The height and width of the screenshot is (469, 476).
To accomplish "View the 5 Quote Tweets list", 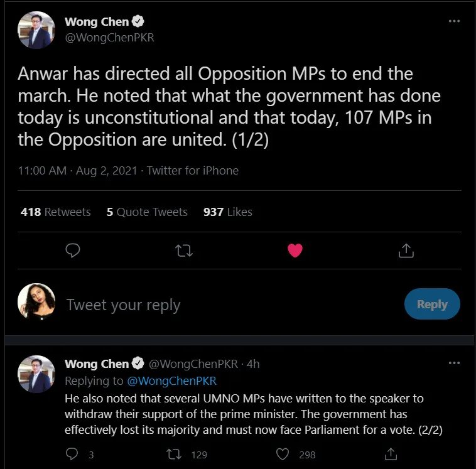I will pyautogui.click(x=147, y=212).
